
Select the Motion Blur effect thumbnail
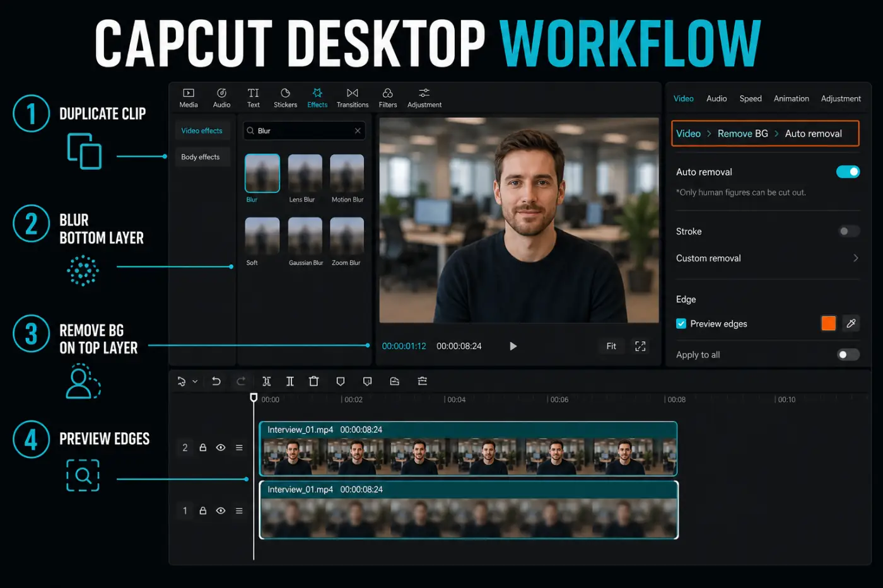coord(347,173)
